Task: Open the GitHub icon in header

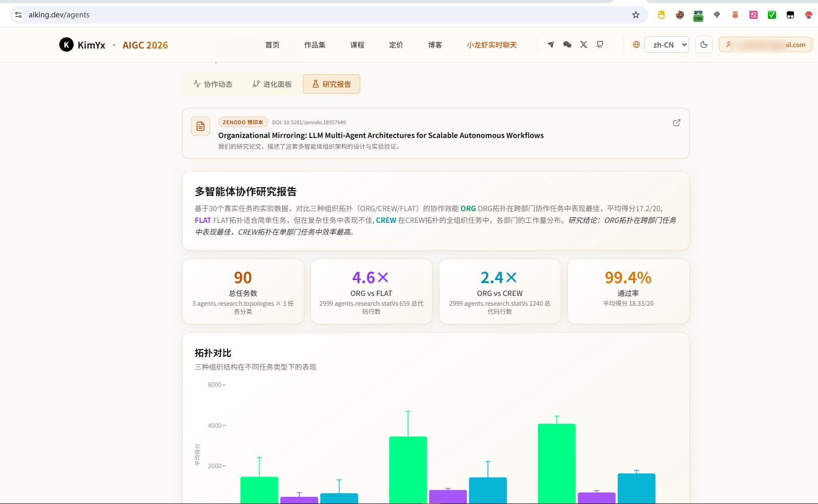Action: (x=600, y=44)
